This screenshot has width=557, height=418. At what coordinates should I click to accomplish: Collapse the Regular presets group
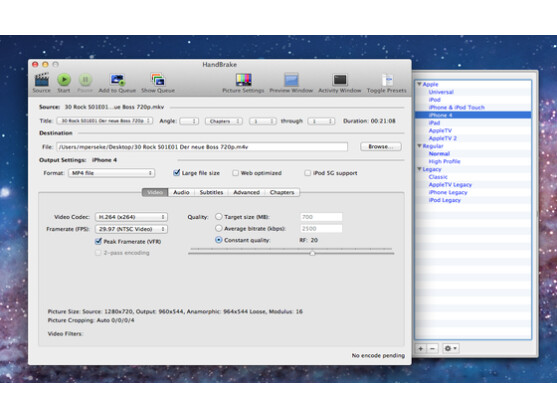[x=420, y=146]
